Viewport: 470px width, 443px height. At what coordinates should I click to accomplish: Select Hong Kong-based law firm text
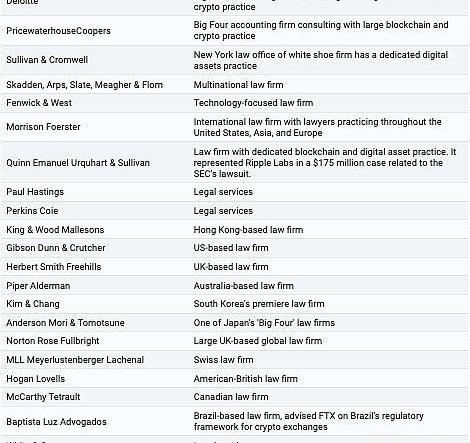tap(248, 230)
